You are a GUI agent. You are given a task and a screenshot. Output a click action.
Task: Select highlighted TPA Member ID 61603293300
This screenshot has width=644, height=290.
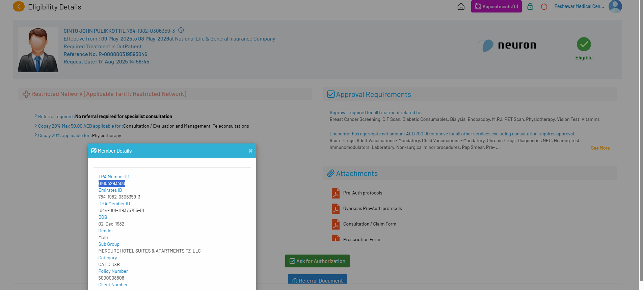(112, 183)
